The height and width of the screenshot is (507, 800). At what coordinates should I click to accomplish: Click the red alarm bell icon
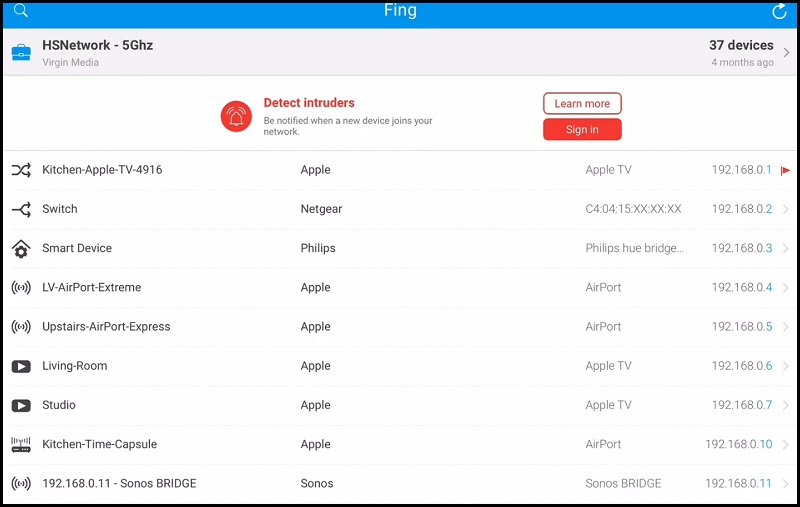236,116
